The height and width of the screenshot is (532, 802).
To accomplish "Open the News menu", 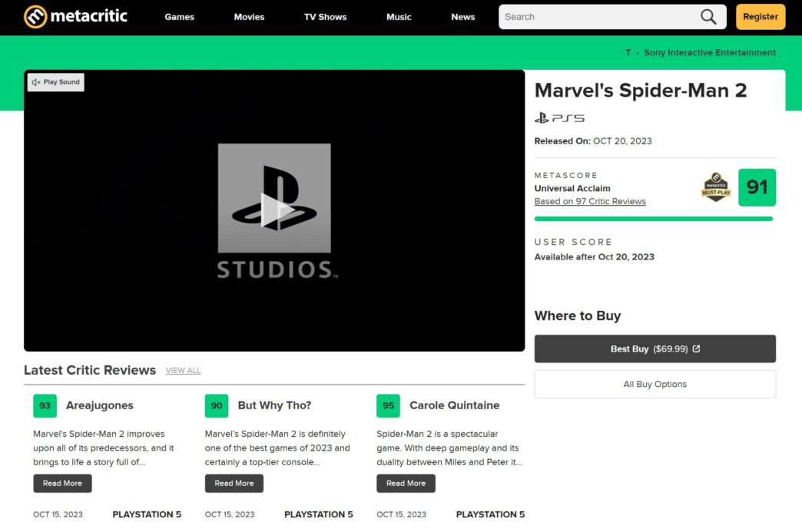I will pos(463,17).
